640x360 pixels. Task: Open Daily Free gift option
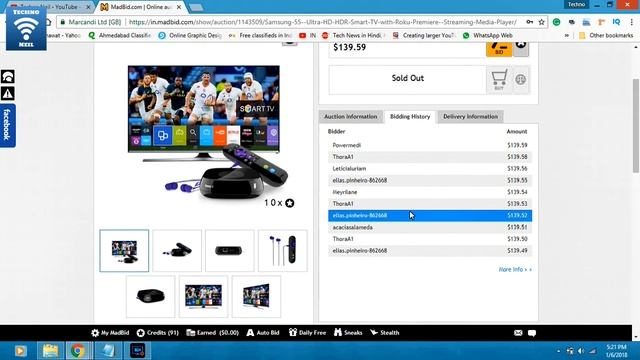coord(307,333)
